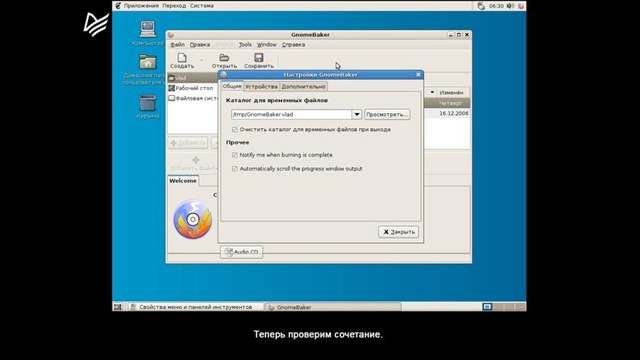Click the /tmp/GnomeBaker-vlad path field
This screenshot has height=360, width=640.
coord(291,114)
